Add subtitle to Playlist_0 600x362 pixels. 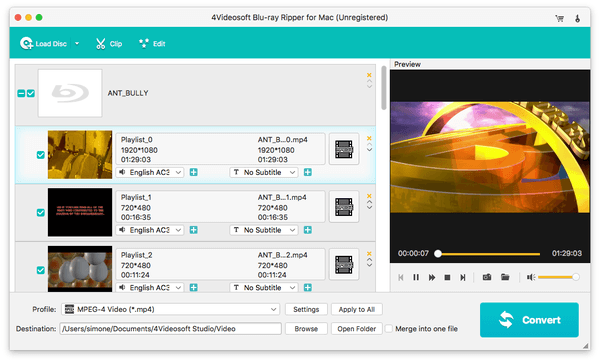click(308, 173)
